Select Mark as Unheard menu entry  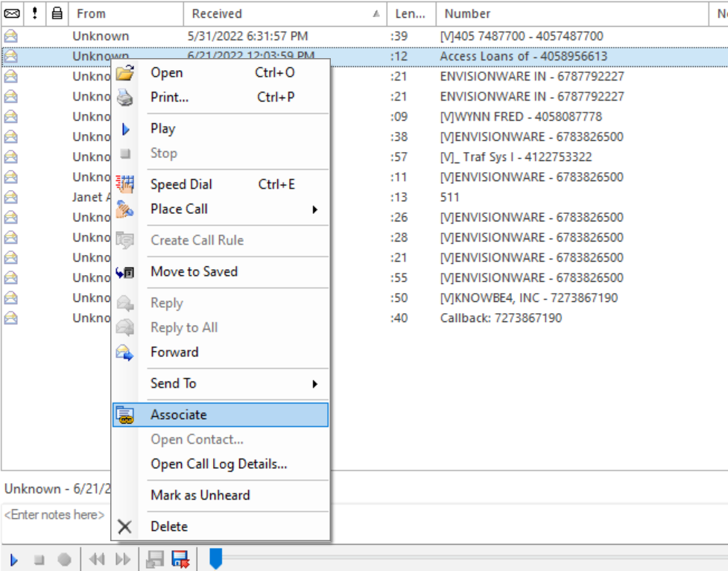point(200,495)
